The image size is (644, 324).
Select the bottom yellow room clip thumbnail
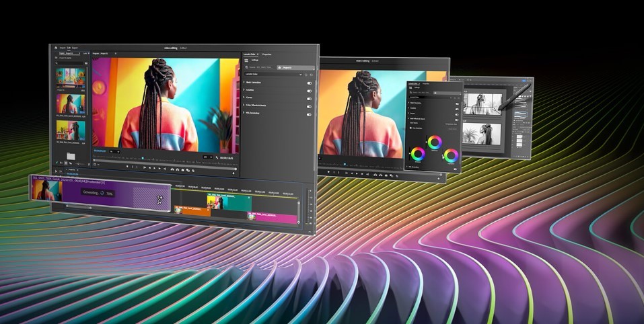coord(71,130)
